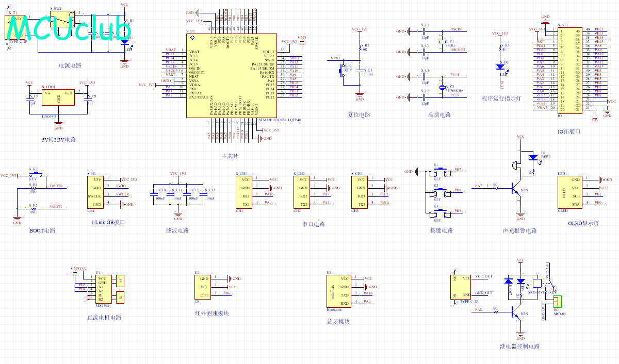This screenshot has width=619, height=364.
Task: Select the 主芯片 section label
Action: point(230,156)
